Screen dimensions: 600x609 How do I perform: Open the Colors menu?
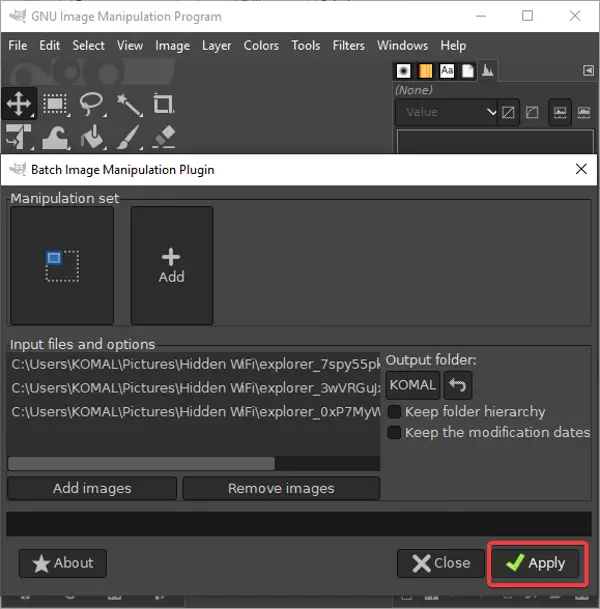pyautogui.click(x=261, y=45)
